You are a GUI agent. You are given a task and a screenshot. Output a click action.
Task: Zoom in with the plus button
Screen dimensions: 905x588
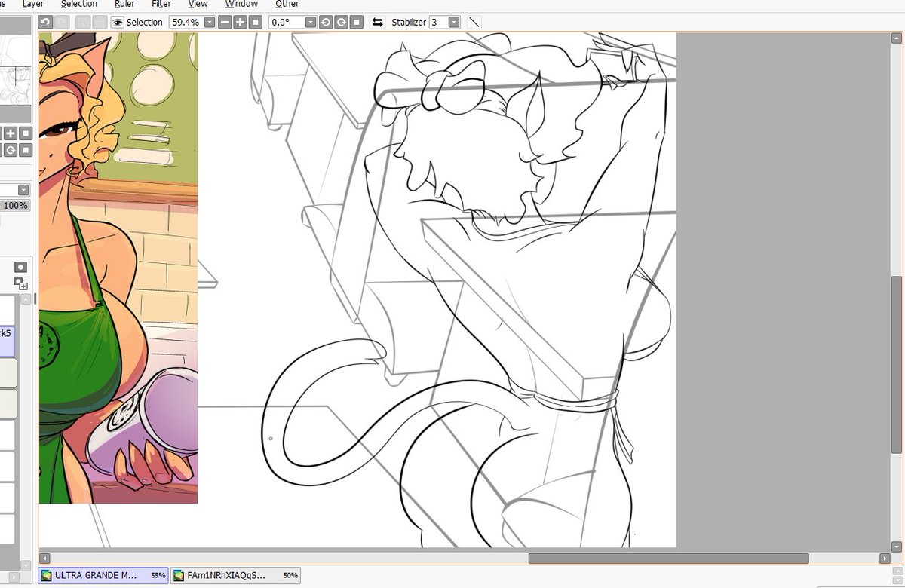[x=241, y=23]
